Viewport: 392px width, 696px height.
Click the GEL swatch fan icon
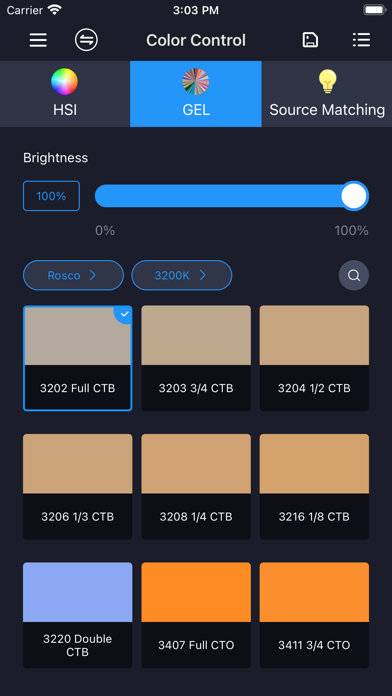pyautogui.click(x=196, y=82)
